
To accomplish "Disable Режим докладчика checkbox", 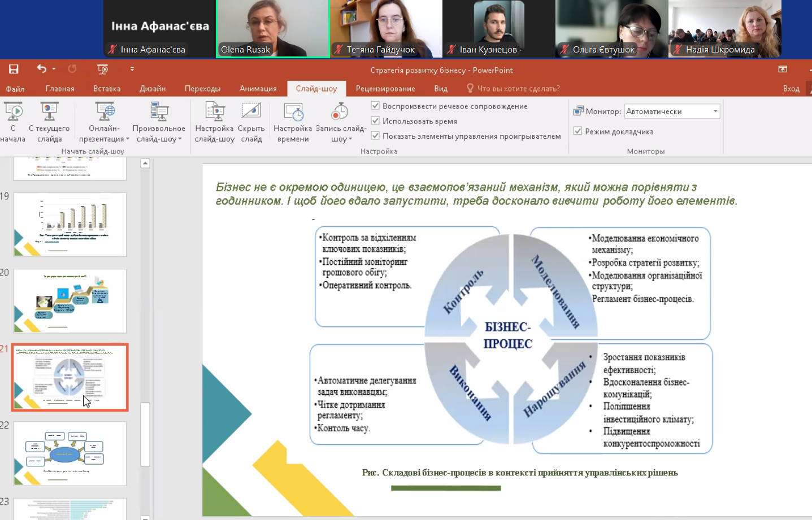I will pos(577,131).
